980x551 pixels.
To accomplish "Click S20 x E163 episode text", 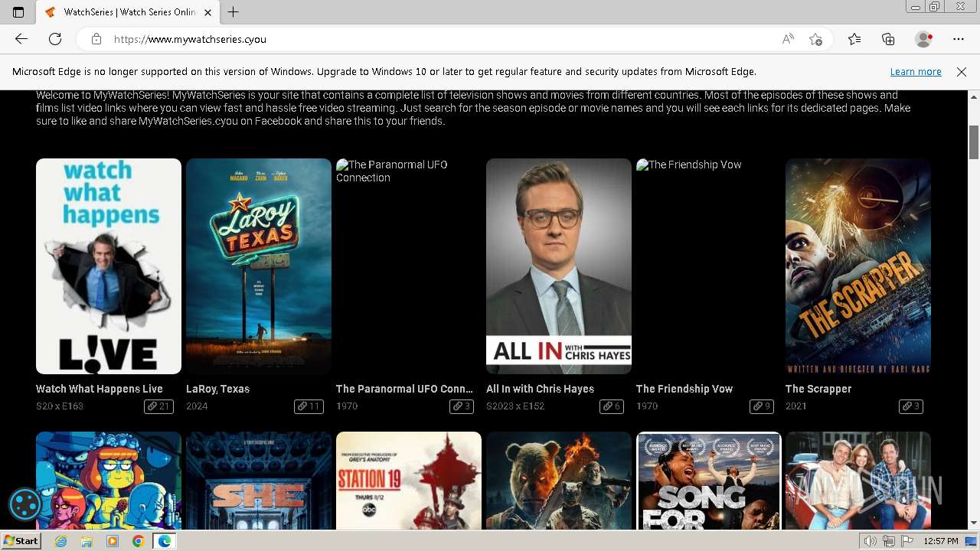I will (x=60, y=406).
